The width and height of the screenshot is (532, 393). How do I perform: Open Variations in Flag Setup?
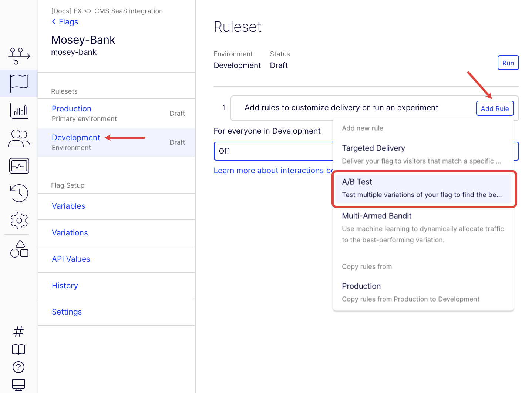tap(117, 233)
